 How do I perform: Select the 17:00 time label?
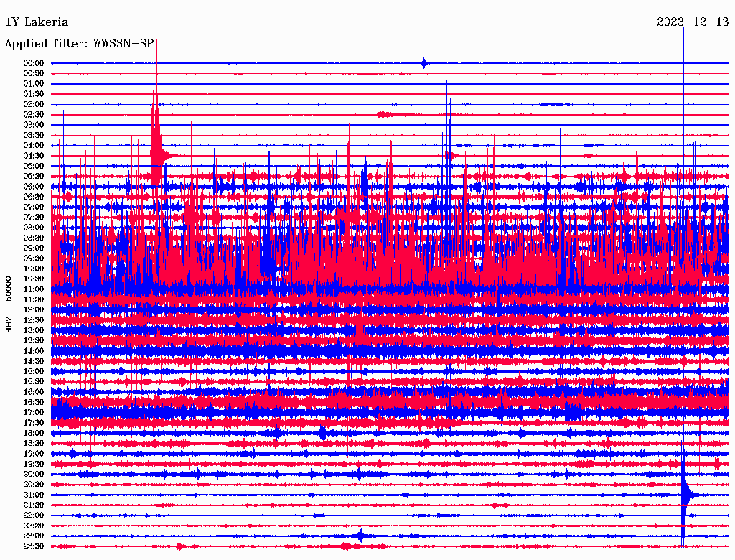[x=34, y=413]
